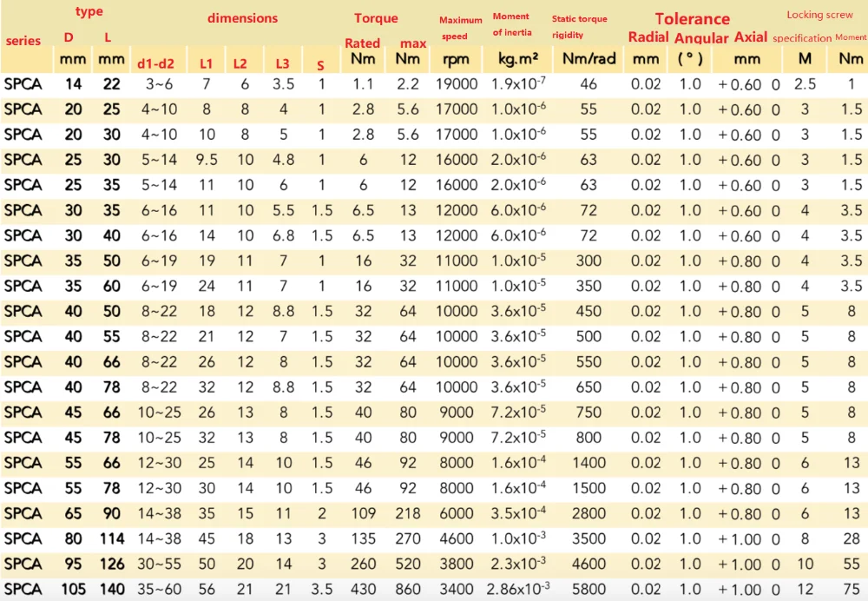Click the L value 126
This screenshot has height=601, width=868.
[x=112, y=565]
